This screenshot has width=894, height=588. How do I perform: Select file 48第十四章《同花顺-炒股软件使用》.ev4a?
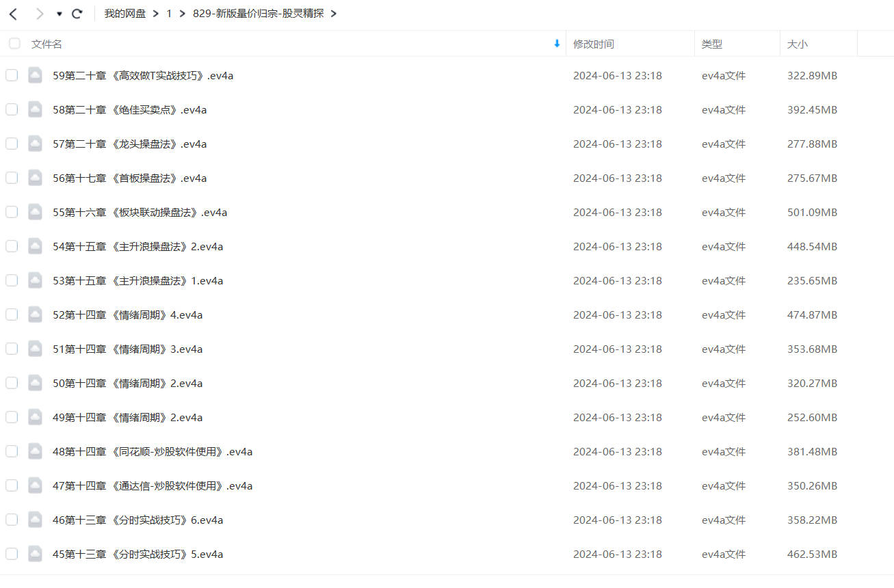coord(153,452)
